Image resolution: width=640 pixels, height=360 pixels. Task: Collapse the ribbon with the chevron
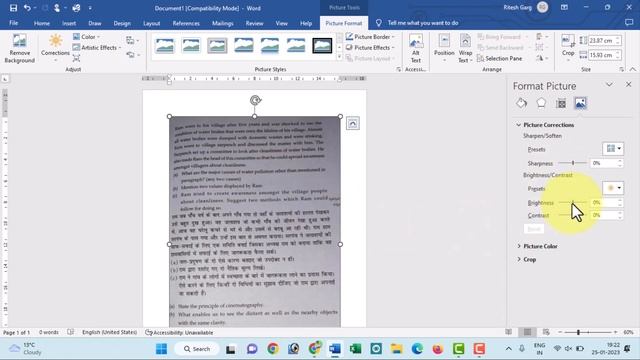coord(633,69)
